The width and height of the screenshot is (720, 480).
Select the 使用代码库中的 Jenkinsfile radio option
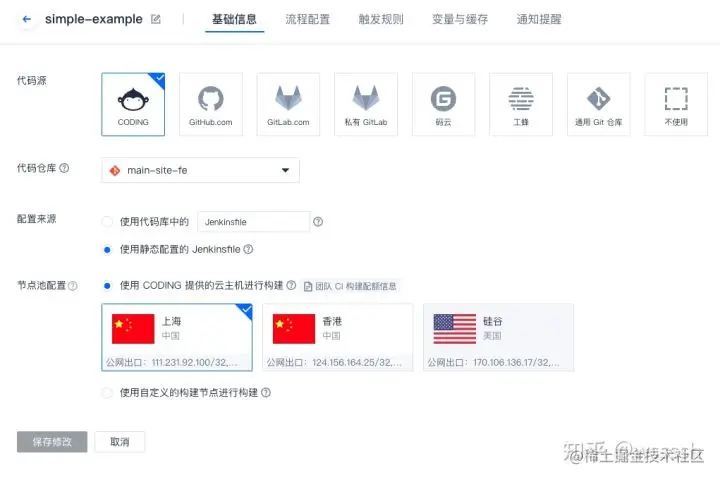pos(107,222)
